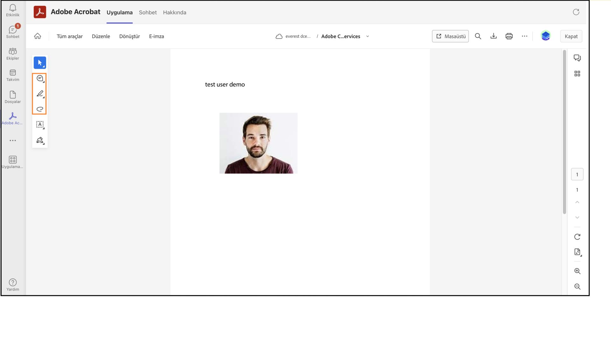Zoom out of the document
Screen dimensions: 611x364
pos(577,287)
